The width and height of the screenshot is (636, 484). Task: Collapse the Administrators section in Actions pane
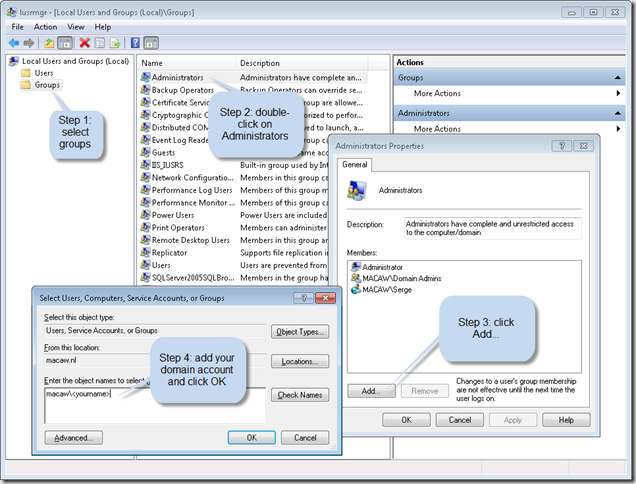(x=617, y=113)
